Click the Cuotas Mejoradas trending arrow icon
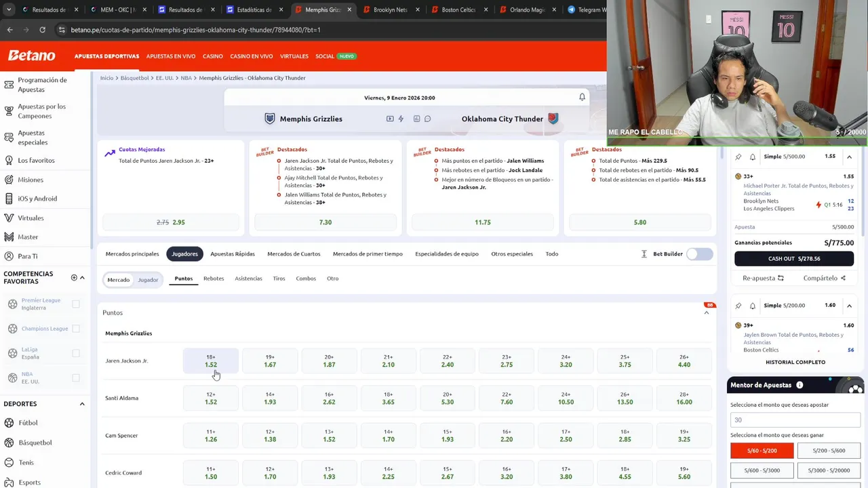The width and height of the screenshot is (868, 488). pyautogui.click(x=109, y=153)
